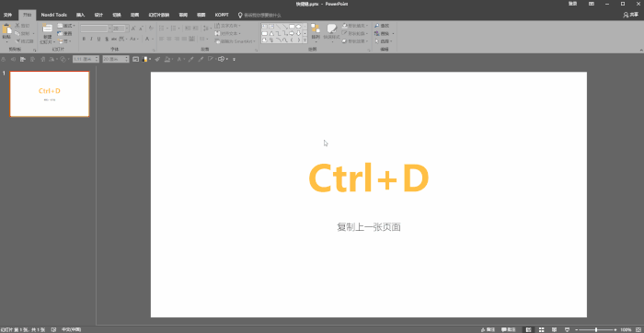
Task: Select the triangle shape in shapes gallery
Action: (271, 33)
